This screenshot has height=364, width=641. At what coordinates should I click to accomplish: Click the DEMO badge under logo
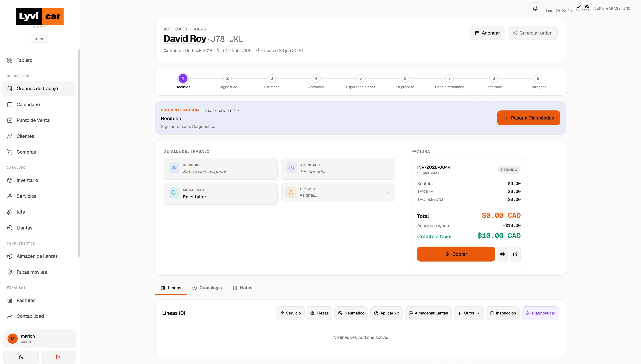[x=40, y=39]
